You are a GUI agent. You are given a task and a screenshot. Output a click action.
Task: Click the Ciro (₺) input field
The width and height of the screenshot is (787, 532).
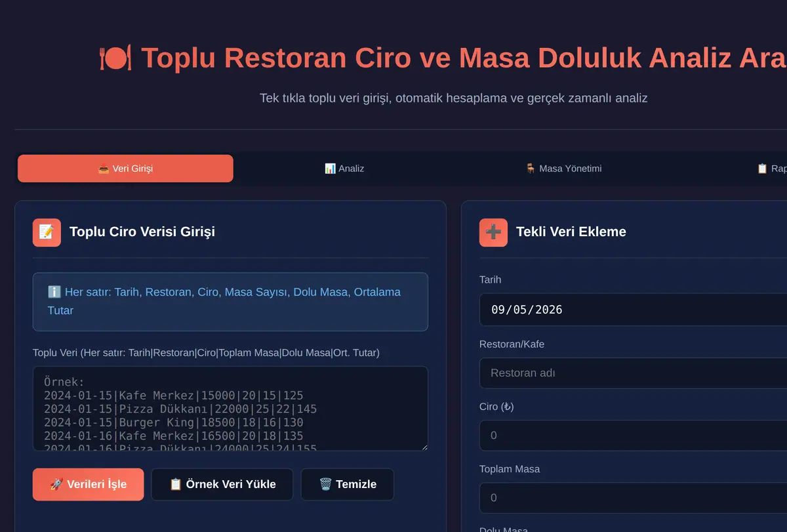(x=633, y=436)
